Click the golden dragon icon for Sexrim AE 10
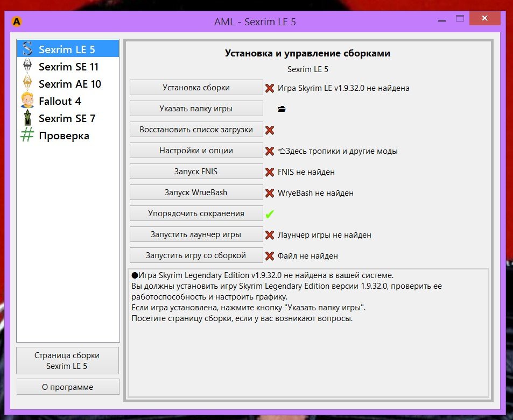This screenshot has width=513, height=420. (x=27, y=84)
